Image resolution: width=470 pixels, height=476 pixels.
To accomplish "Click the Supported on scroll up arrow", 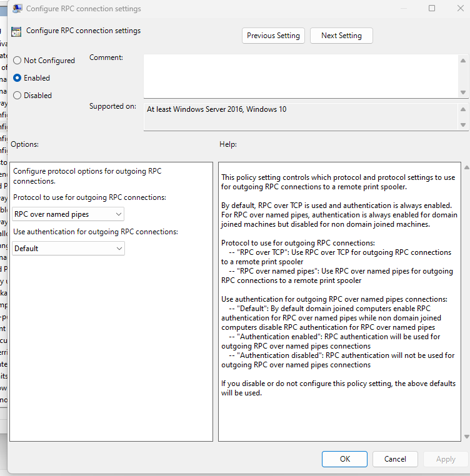I will (x=463, y=109).
